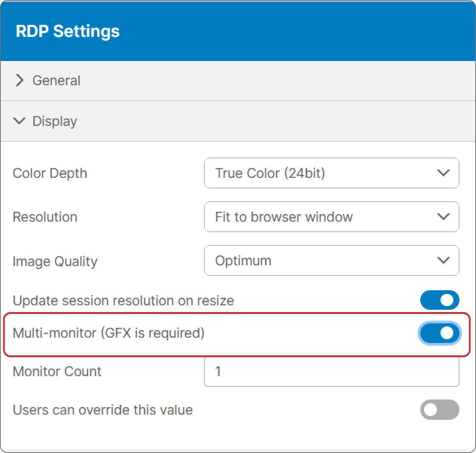Open the Fit to browser window dropdown
The width and height of the screenshot is (476, 453).
click(x=331, y=217)
